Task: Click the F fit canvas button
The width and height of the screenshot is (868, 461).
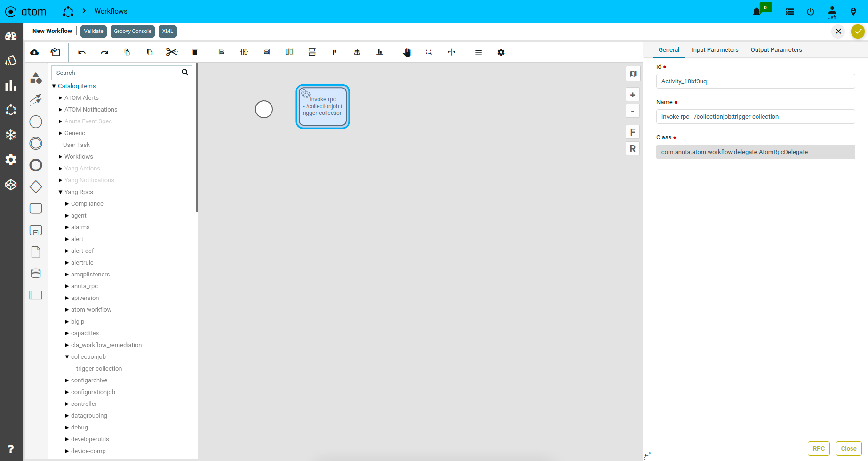Action: [633, 132]
